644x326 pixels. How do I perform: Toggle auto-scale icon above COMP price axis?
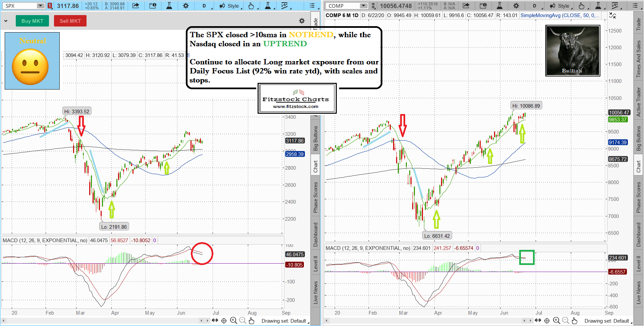pos(612,15)
